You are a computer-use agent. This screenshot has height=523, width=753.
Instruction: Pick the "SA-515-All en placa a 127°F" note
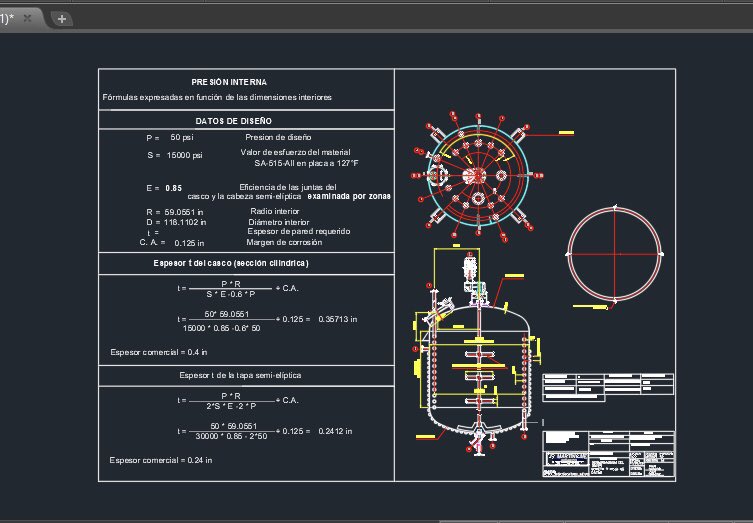point(306,163)
